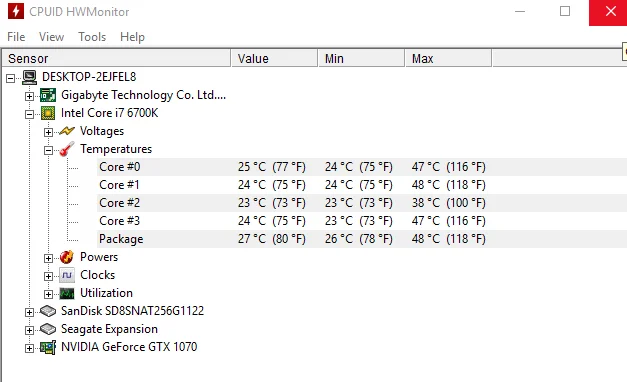Minimize the HWMonitor window
The image size is (627, 382).
(520, 12)
